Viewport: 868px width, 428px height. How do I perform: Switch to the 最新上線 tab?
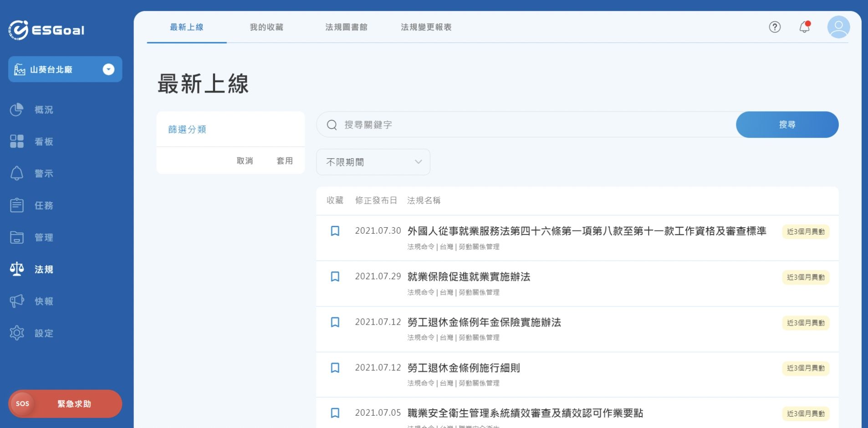pyautogui.click(x=187, y=27)
